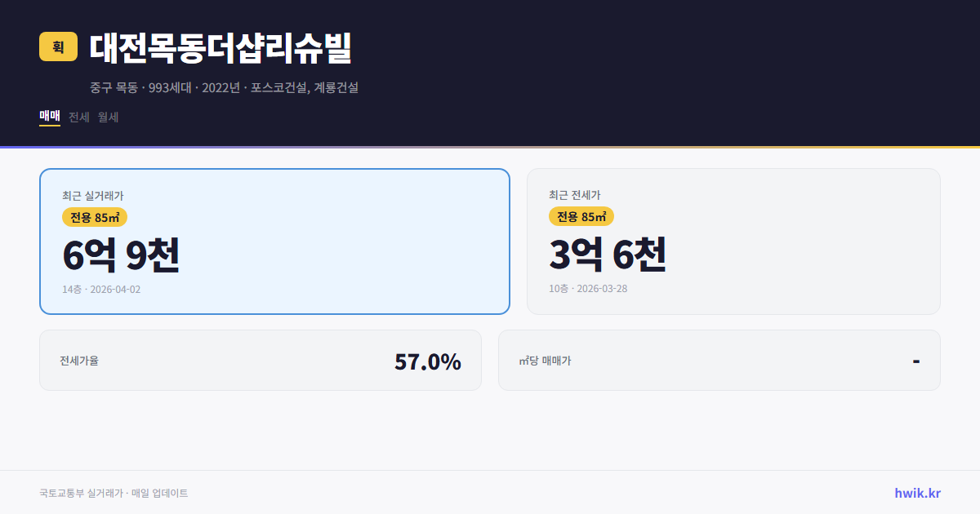Click the apartment name 대전목동더샵리슈빌
The width and height of the screenshot is (980, 514).
tap(220, 49)
